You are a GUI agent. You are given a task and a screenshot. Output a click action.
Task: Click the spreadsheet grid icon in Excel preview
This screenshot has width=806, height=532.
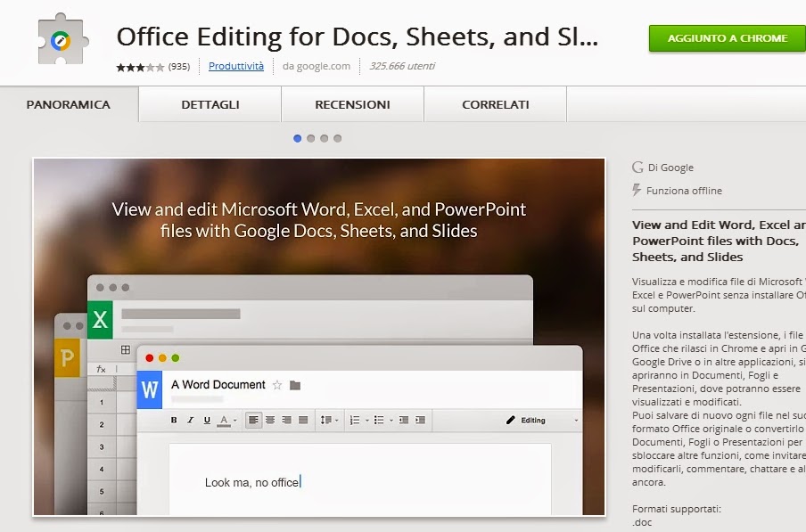126,349
